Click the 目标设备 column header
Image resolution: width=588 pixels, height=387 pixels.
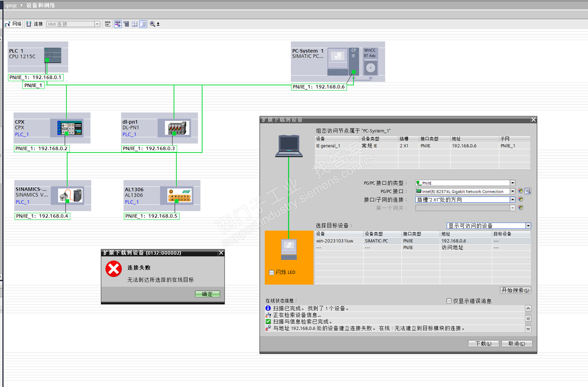(x=511, y=234)
